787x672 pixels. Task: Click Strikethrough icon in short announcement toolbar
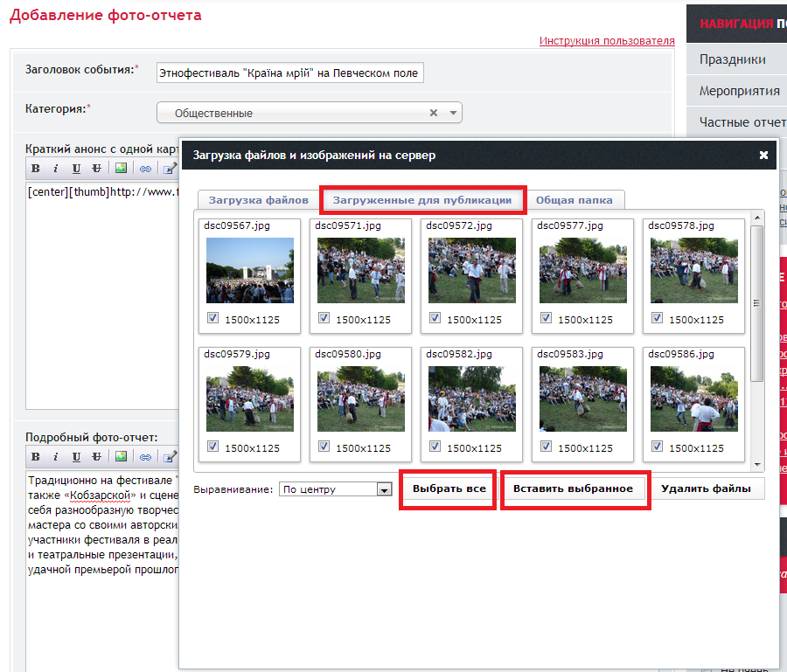(96, 168)
